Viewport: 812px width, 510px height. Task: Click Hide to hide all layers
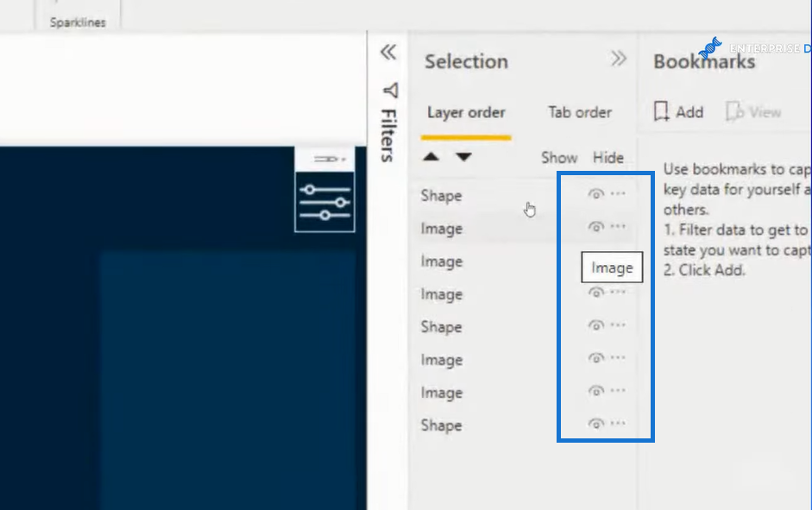608,157
